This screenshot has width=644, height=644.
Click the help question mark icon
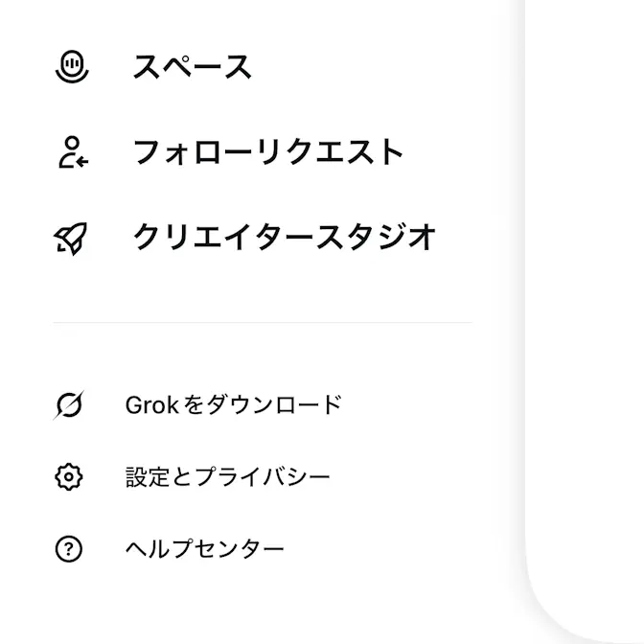pyautogui.click(x=69, y=549)
